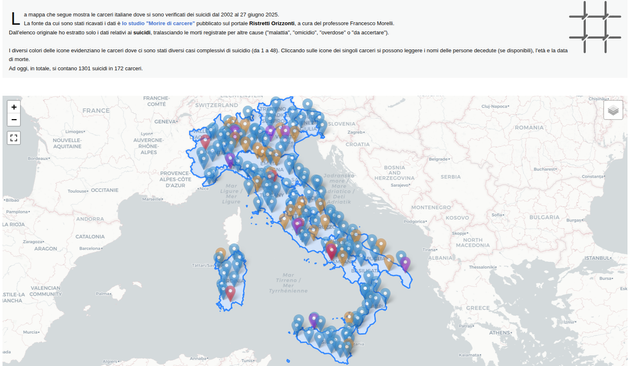The height and width of the screenshot is (366, 630).
Task: Click the large drop-cap letter "L"
Action: tap(15, 19)
